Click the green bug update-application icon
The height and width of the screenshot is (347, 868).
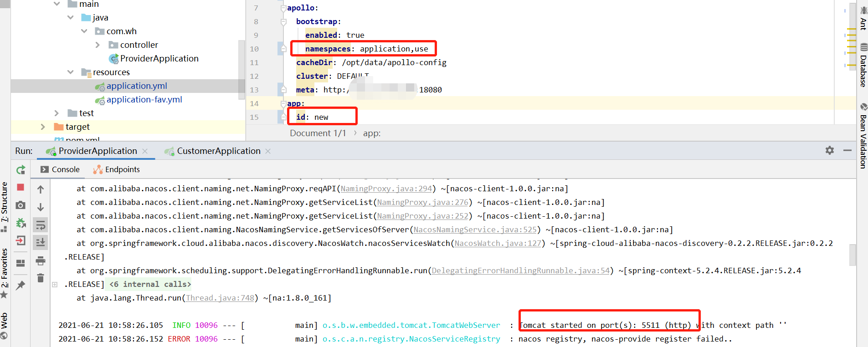tap(21, 223)
